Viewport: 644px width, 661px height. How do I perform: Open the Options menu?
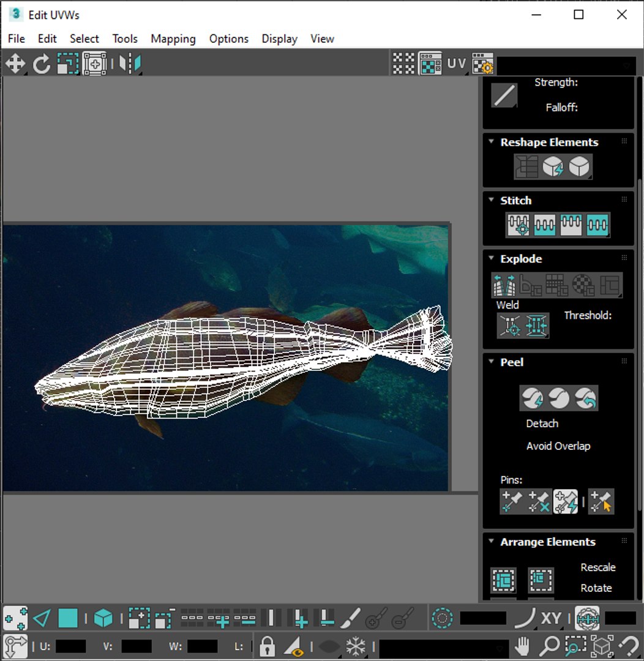click(229, 39)
